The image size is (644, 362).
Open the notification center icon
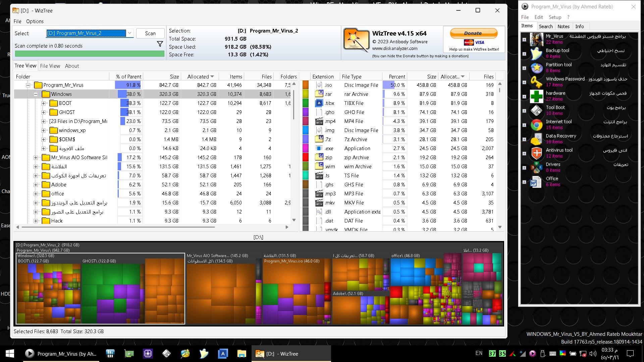pos(630,354)
